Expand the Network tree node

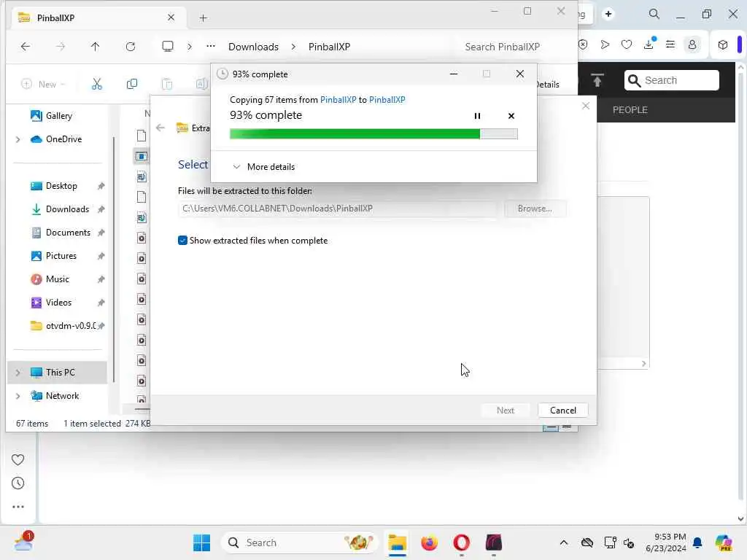pos(18,396)
